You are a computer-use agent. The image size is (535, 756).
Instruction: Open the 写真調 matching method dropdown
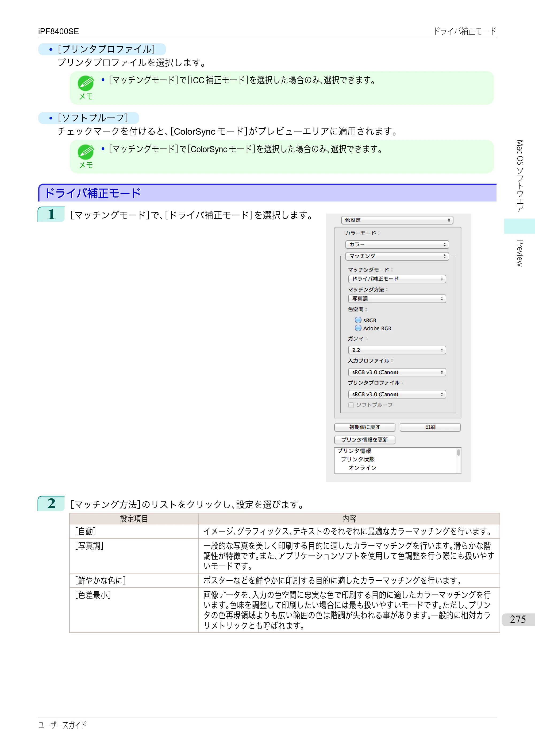click(397, 299)
